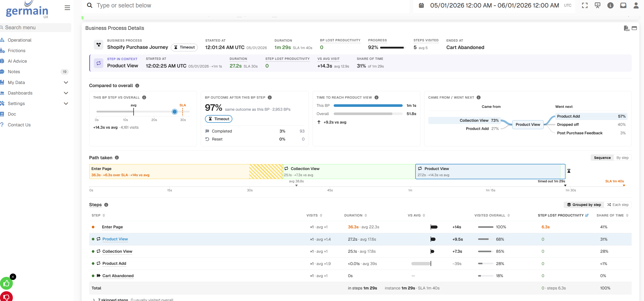The width and height of the screenshot is (644, 301).
Task: Show info for Compared to overall
Action: (137, 86)
